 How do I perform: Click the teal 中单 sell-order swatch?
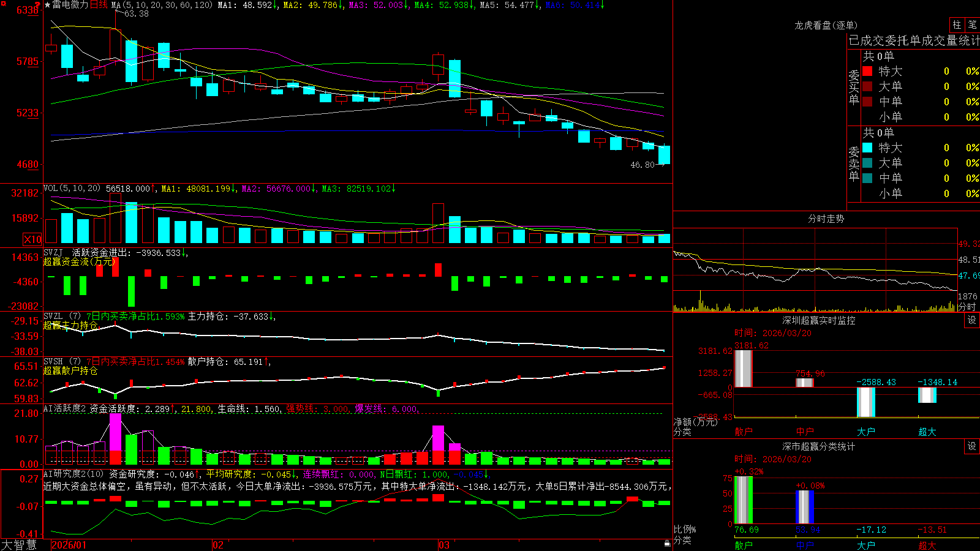867,178
